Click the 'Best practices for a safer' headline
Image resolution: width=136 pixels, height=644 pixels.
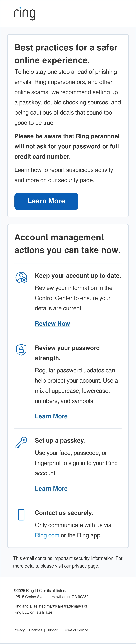pyautogui.click(x=66, y=48)
